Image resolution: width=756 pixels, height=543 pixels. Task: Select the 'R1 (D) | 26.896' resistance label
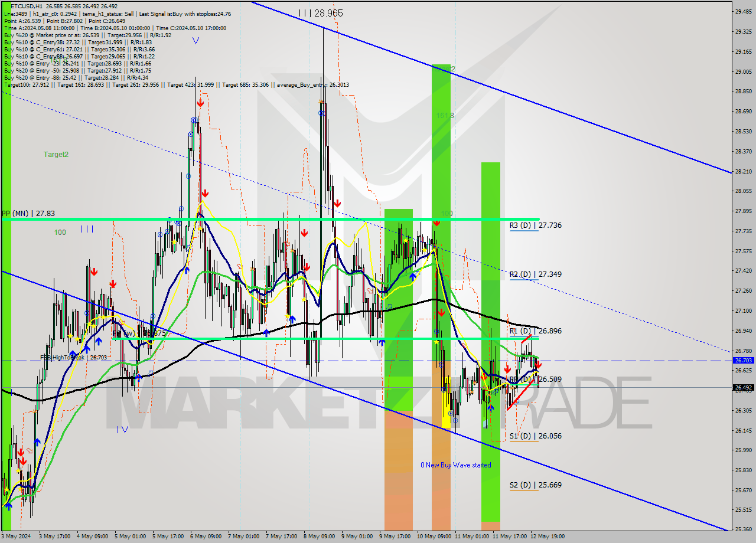pos(536,331)
